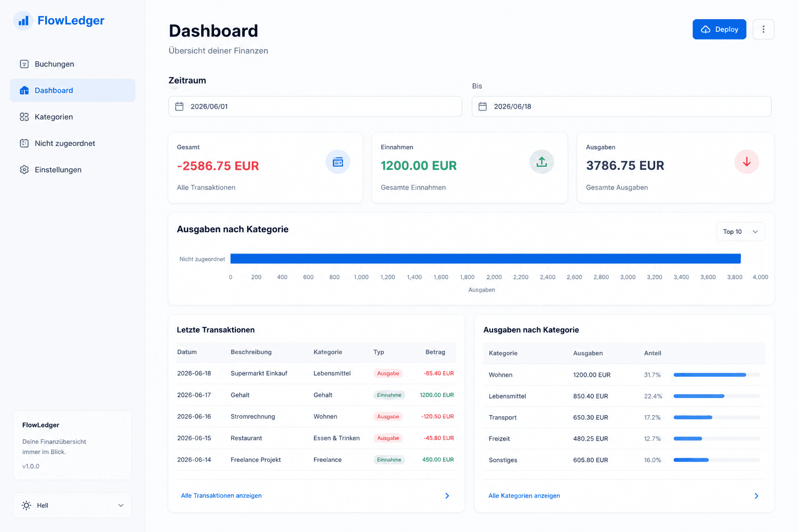Click the 605.80 EUR expenses value
The image size is (798, 532).
click(x=591, y=460)
